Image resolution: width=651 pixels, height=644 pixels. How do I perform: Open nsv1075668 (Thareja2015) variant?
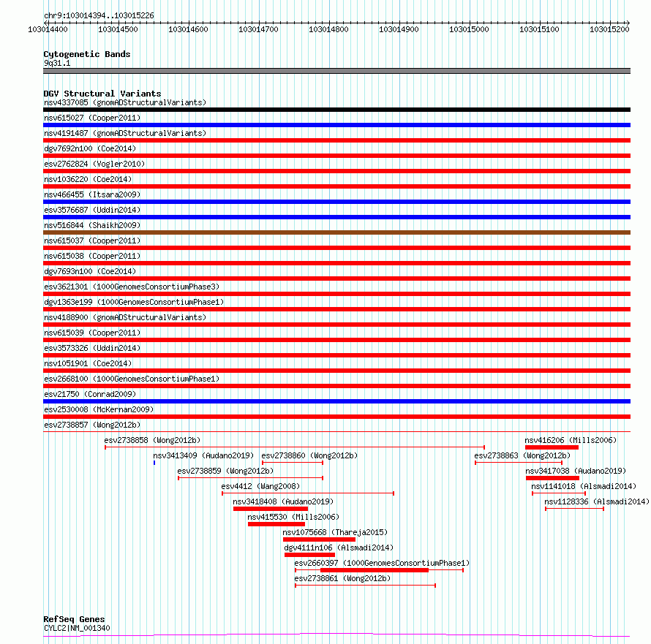click(335, 532)
